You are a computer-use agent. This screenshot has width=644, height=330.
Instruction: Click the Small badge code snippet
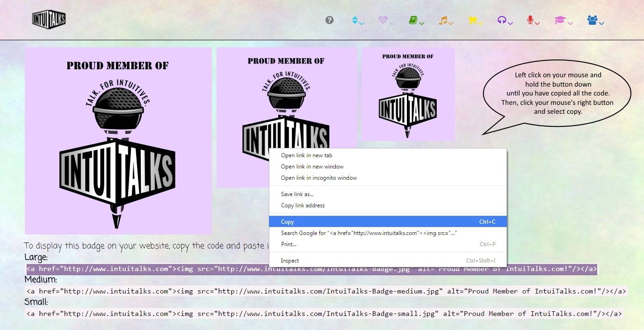(x=324, y=314)
